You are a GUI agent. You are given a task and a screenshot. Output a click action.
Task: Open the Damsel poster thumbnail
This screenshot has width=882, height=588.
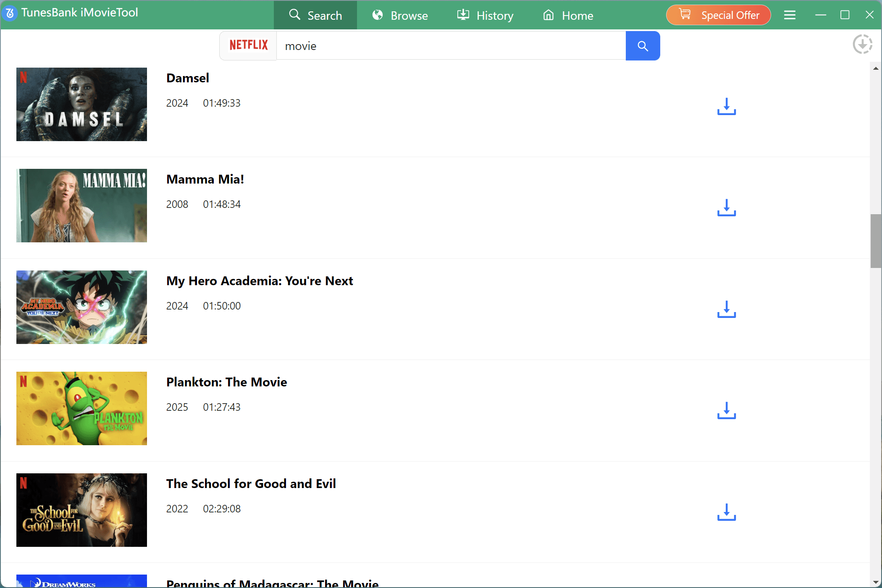[x=81, y=104]
